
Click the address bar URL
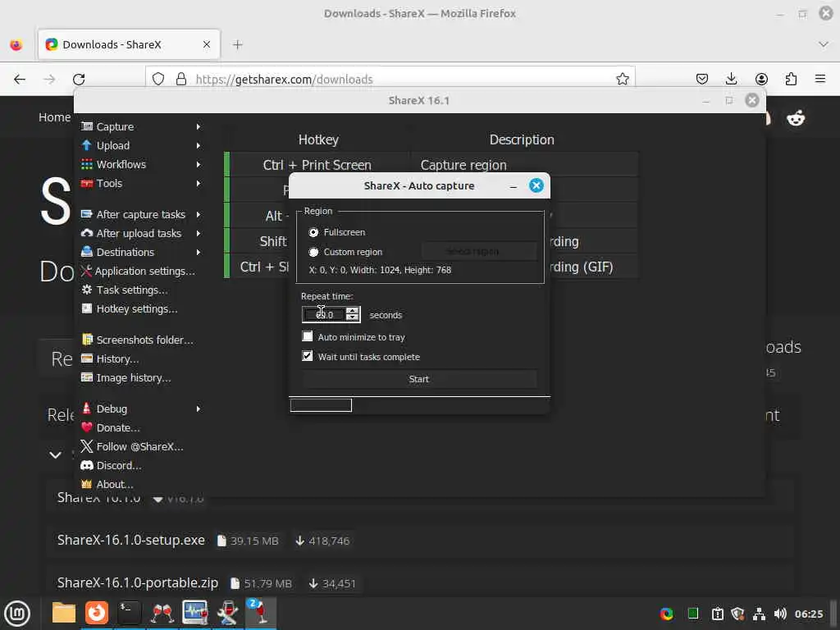coord(284,80)
